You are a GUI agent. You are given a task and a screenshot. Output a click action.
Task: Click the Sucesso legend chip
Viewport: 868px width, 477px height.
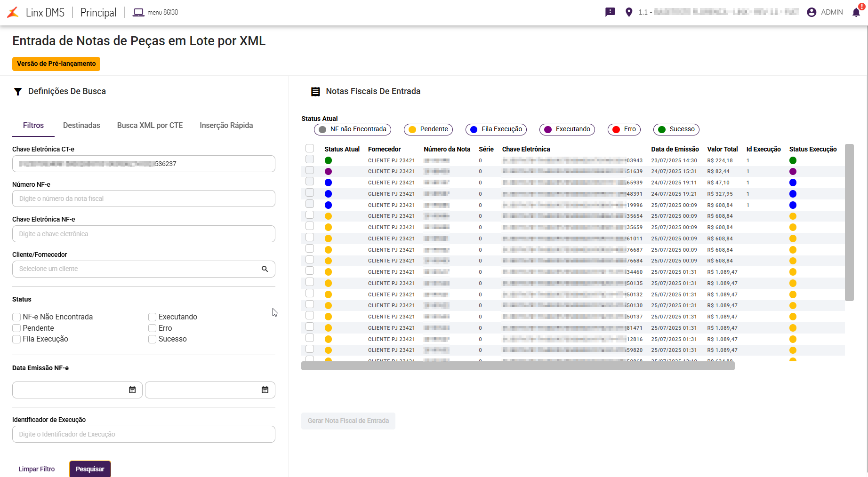click(676, 129)
